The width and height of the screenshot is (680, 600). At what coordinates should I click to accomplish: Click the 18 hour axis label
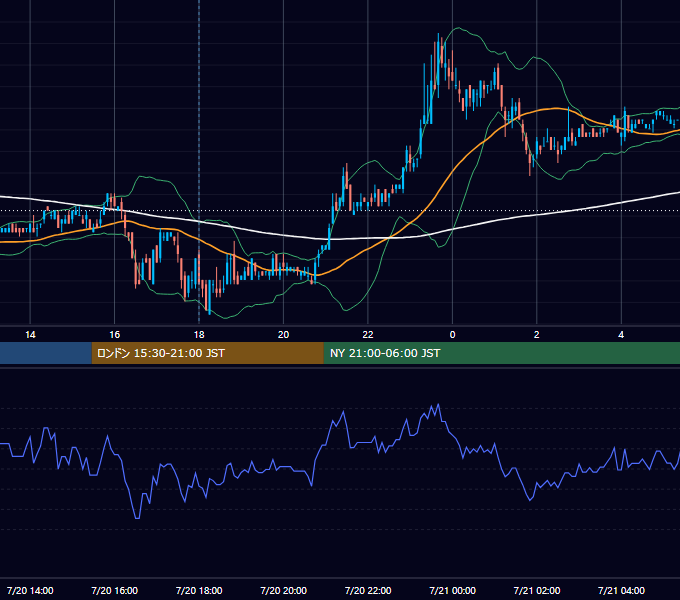coord(199,335)
